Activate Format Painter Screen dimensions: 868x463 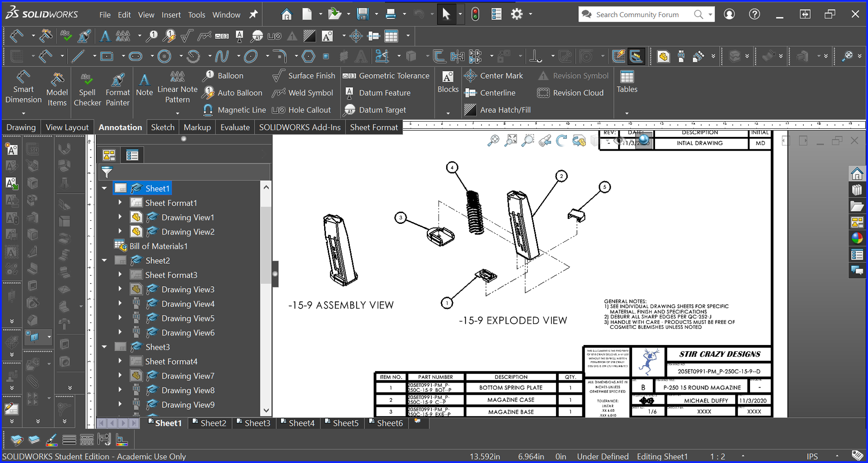pos(118,89)
